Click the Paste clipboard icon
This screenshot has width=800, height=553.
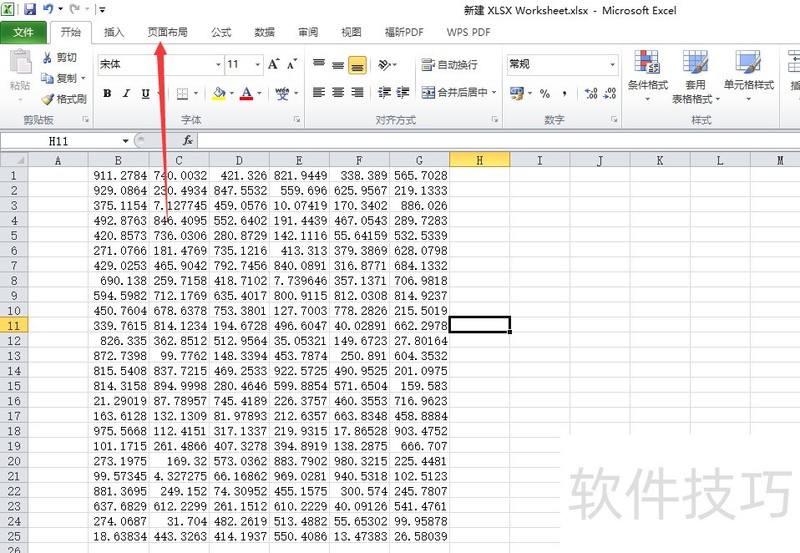point(20,63)
